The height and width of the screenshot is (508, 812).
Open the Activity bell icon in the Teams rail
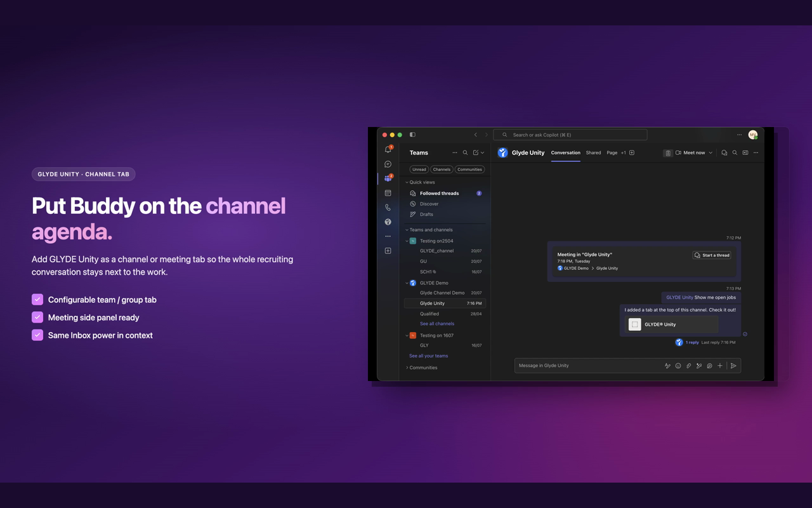pos(388,149)
